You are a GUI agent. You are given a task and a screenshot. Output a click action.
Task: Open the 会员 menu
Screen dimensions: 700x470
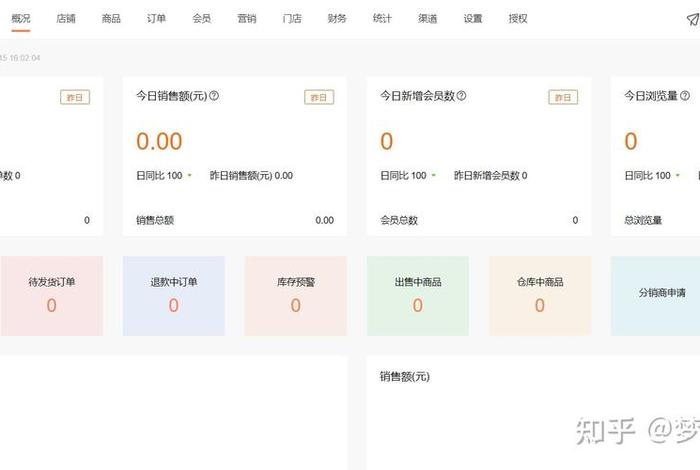pyautogui.click(x=201, y=18)
